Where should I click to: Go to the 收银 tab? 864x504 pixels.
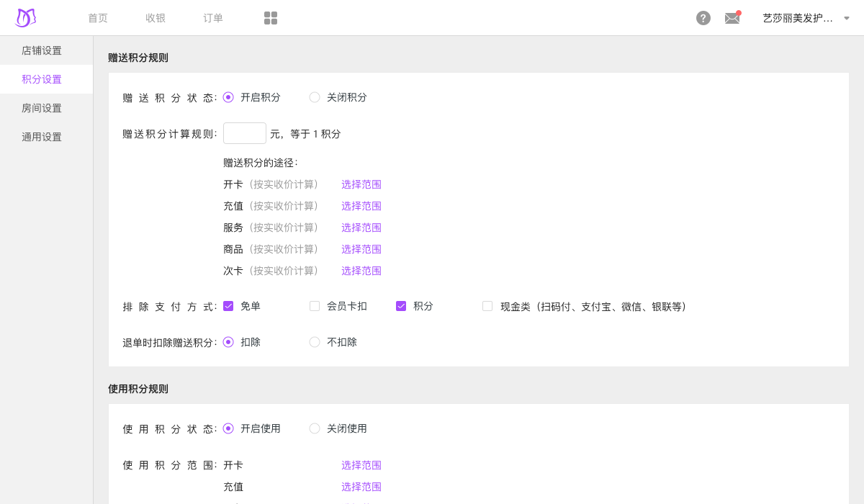coord(156,18)
